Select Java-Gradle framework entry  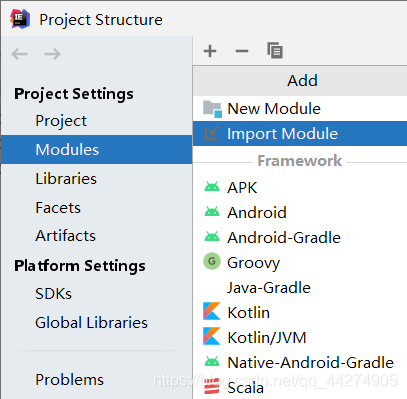(x=300, y=288)
